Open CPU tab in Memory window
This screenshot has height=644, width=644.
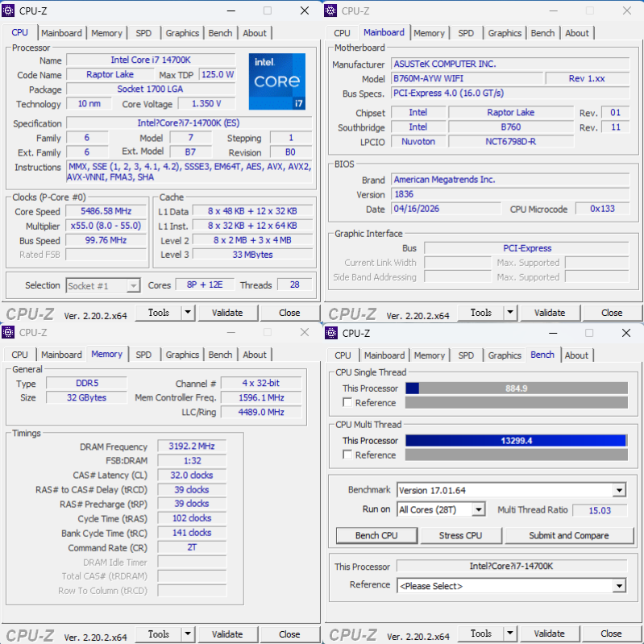[x=19, y=355]
